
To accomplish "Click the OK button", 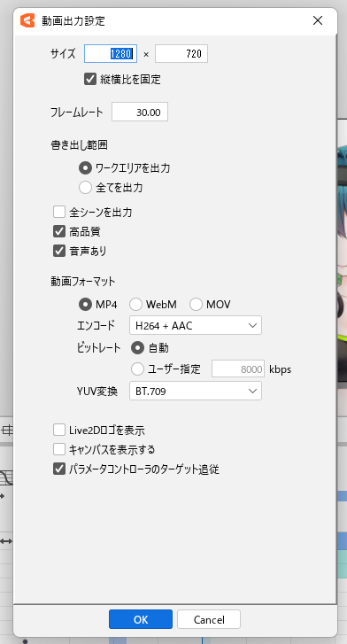I will 141,619.
